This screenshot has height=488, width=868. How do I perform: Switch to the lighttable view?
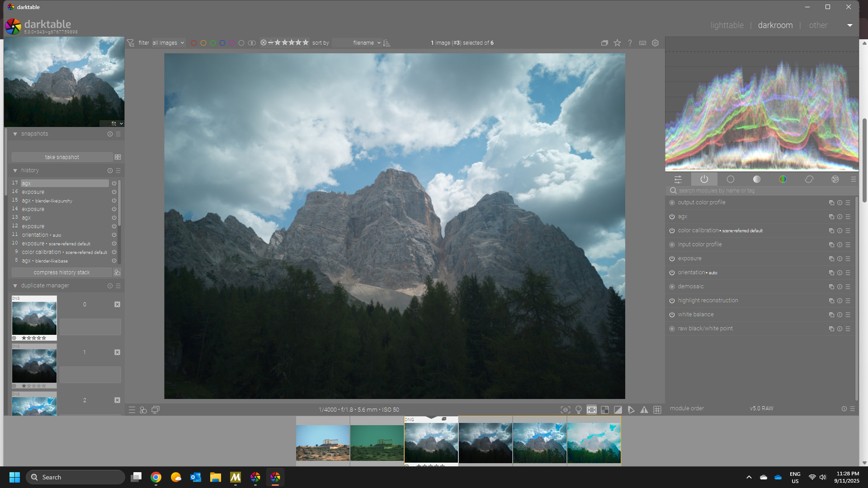[726, 25]
